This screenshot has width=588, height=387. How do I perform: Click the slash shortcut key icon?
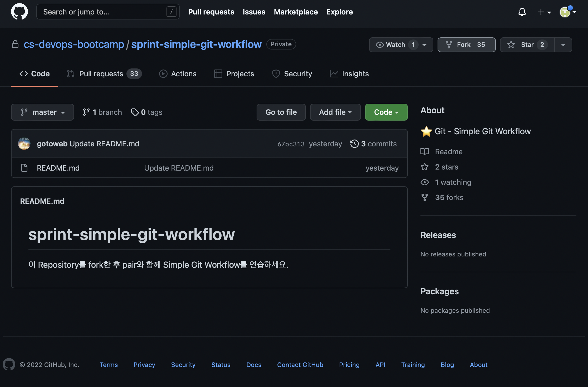[171, 12]
